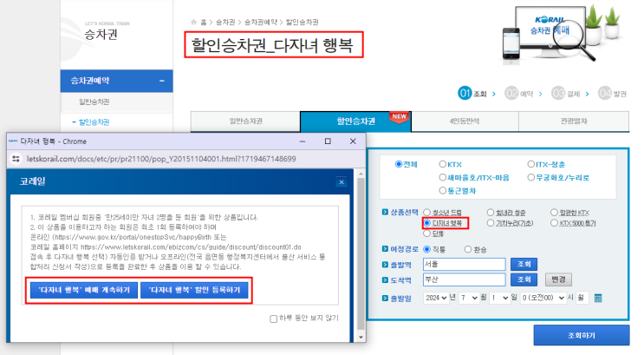The width and height of the screenshot is (644, 355).
Task: Click 승차권예약 breadcrumb link
Action: [x=260, y=23]
